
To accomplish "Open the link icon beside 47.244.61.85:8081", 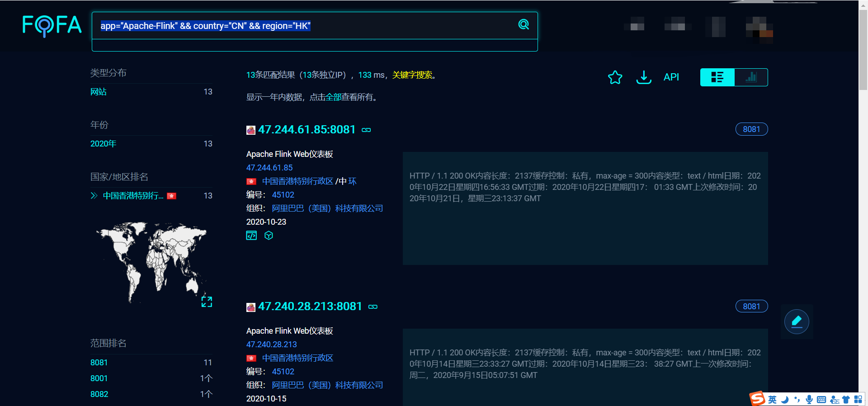I will pyautogui.click(x=366, y=130).
